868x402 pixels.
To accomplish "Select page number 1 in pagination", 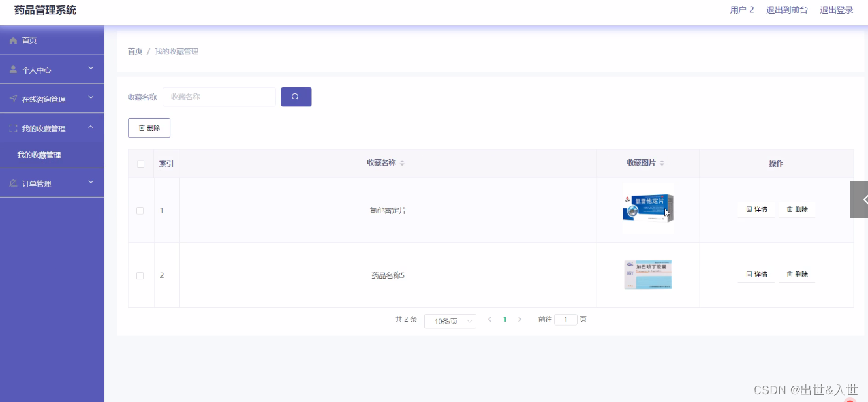I will 505,320.
